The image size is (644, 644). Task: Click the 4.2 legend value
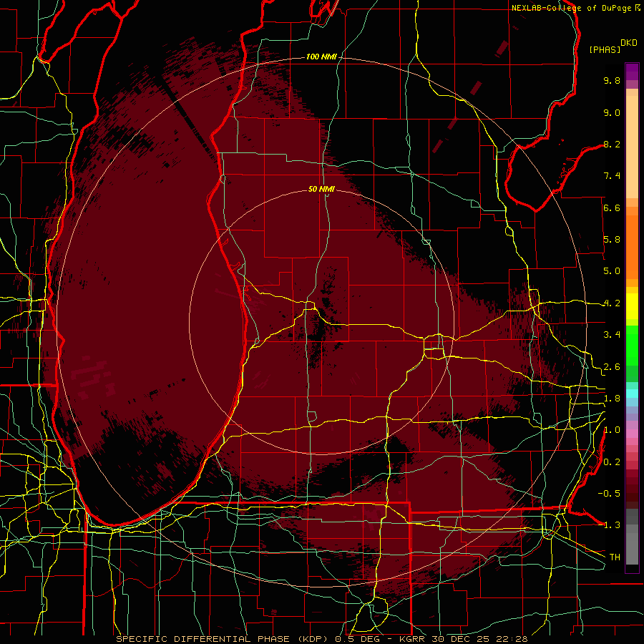click(612, 303)
